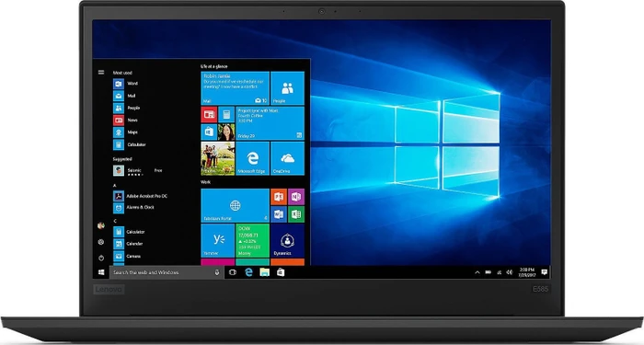The image size is (644, 345).
Task: Open the Calendar app entry
Action: tap(128, 244)
